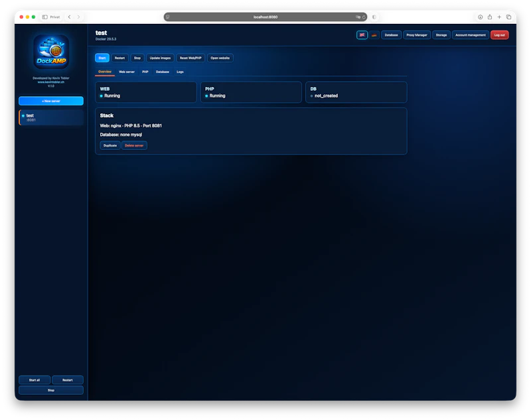
Task: Click the PHP Running status card
Action: 251,92
